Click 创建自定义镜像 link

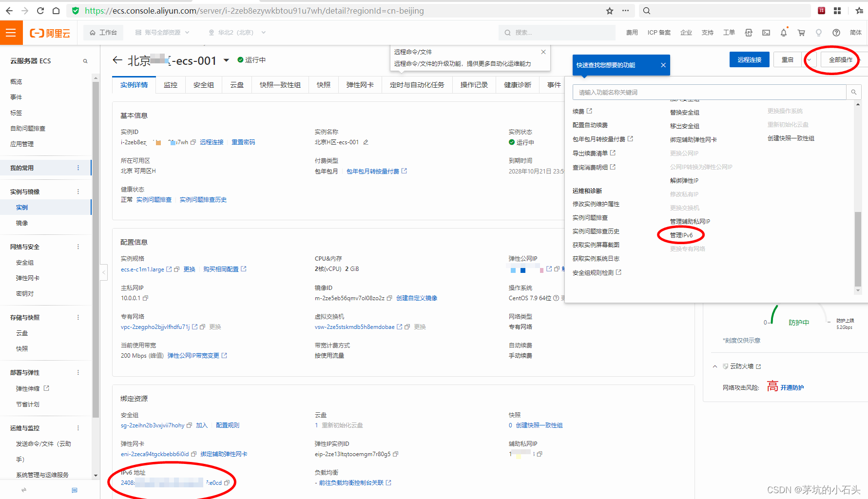point(417,298)
